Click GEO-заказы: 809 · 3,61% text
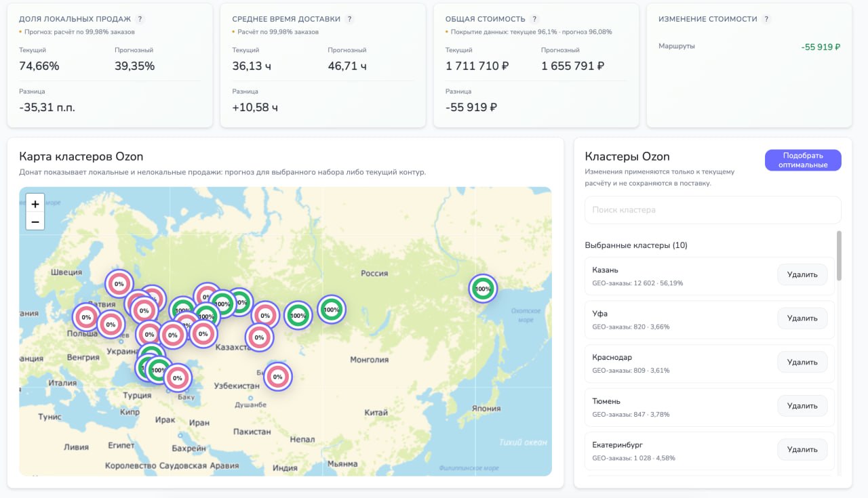 tap(631, 371)
